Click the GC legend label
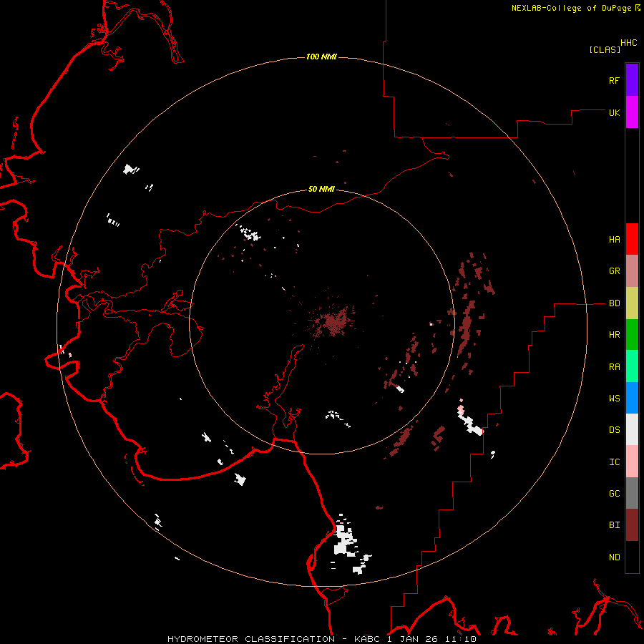 coord(614,494)
